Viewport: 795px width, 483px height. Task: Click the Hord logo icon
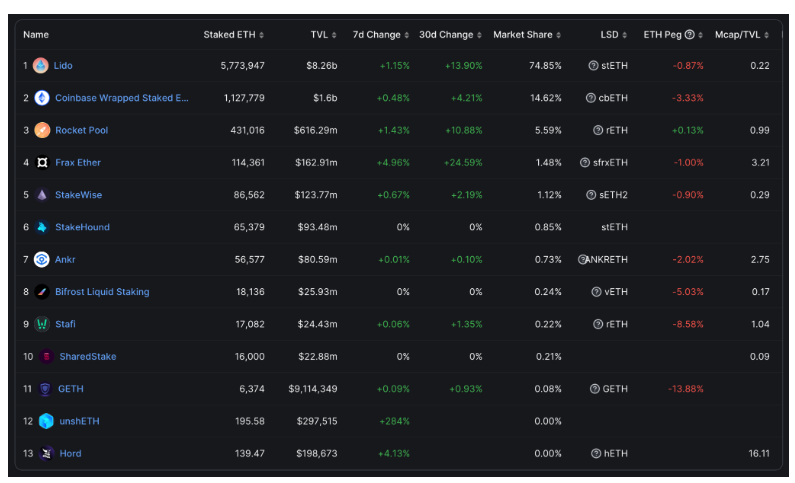point(46,453)
